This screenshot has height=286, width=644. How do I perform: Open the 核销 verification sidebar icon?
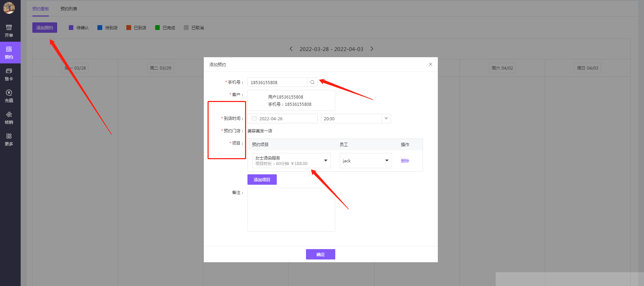tap(9, 118)
